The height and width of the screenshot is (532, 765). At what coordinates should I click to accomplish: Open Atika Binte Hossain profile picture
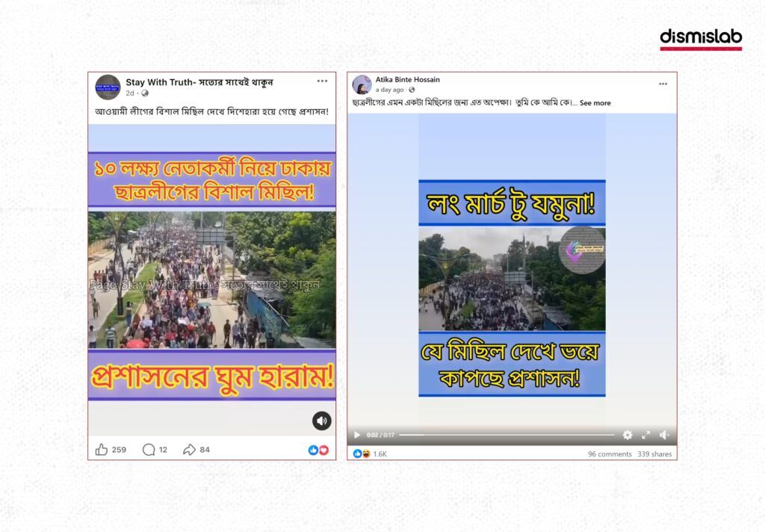tap(362, 85)
